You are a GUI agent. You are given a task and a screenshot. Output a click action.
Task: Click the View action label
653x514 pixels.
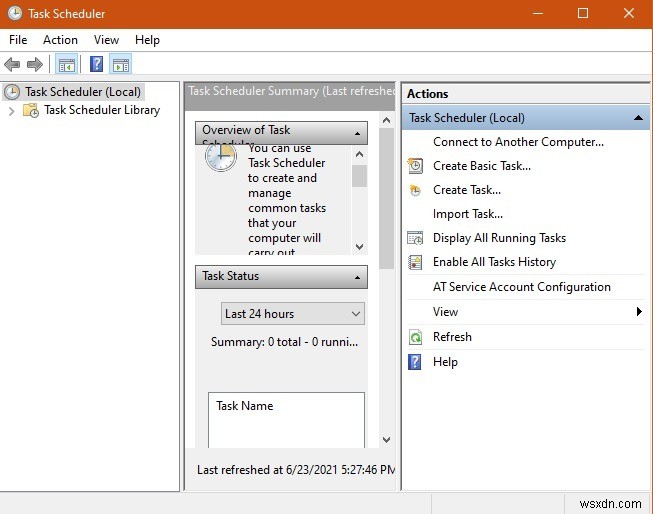point(445,312)
